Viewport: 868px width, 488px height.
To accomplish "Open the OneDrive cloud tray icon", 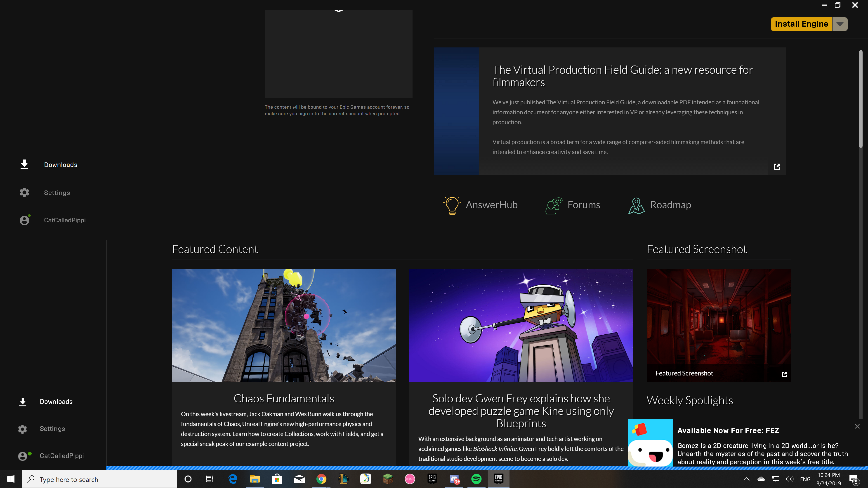I will (761, 479).
